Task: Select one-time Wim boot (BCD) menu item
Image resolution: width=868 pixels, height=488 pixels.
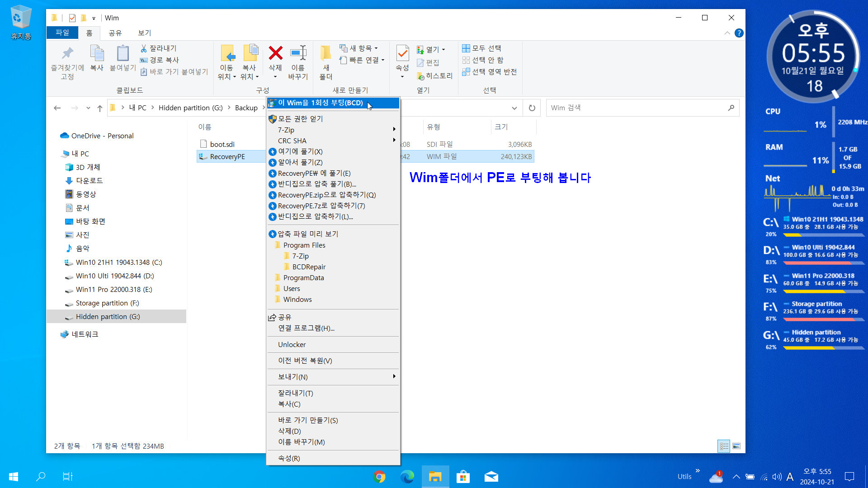Action: (333, 103)
